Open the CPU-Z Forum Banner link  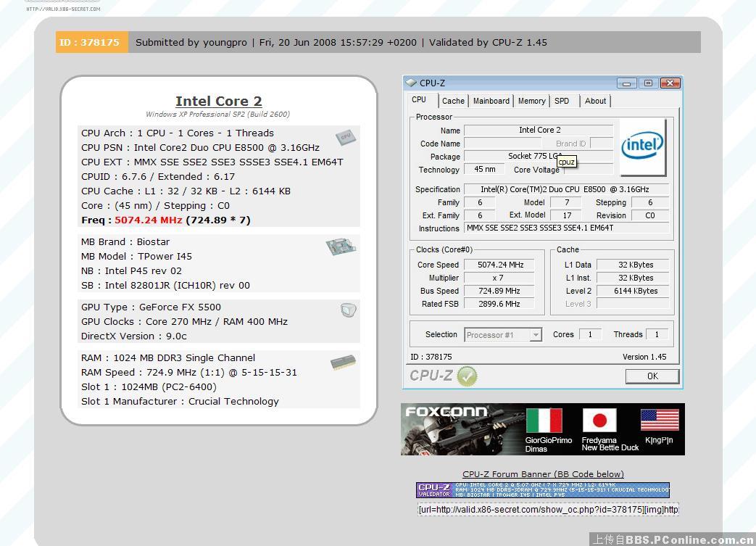point(543,474)
